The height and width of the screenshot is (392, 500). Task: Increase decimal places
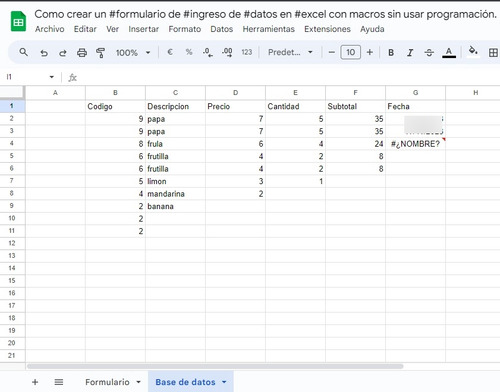pyautogui.click(x=227, y=52)
